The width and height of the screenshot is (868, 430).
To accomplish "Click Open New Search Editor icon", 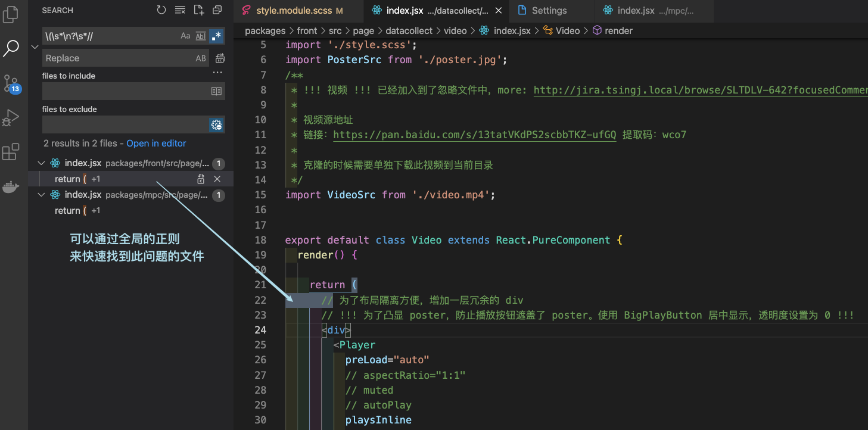I will tap(199, 10).
